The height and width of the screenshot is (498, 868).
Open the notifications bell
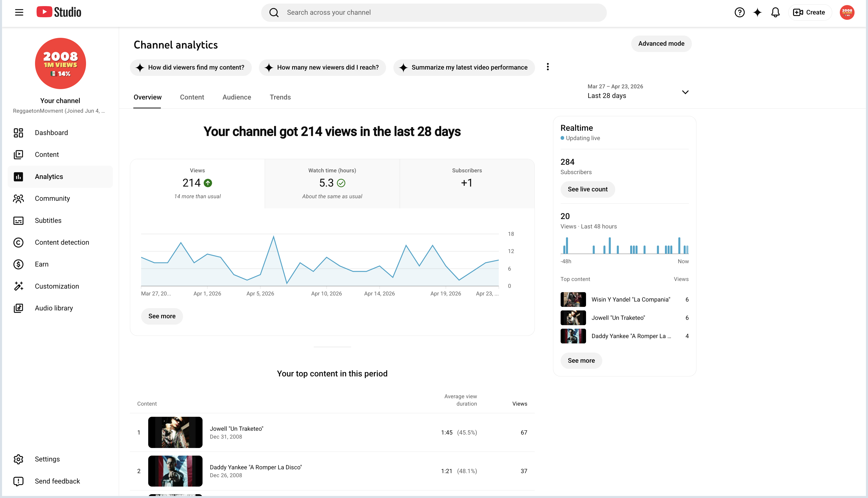pos(775,13)
